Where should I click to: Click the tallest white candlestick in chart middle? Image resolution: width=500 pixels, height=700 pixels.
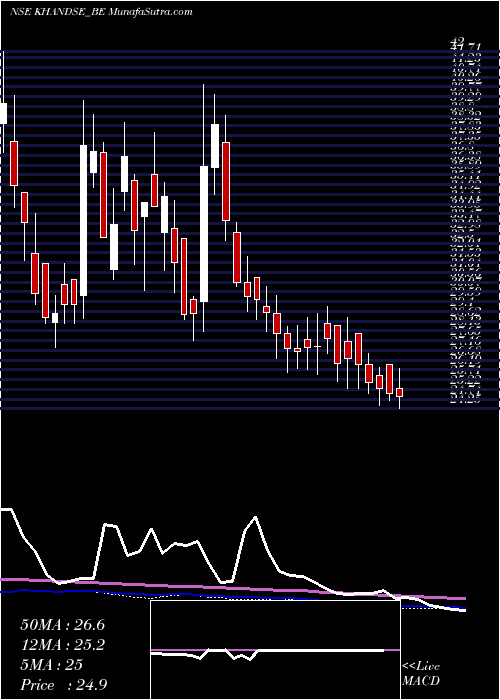point(204,234)
